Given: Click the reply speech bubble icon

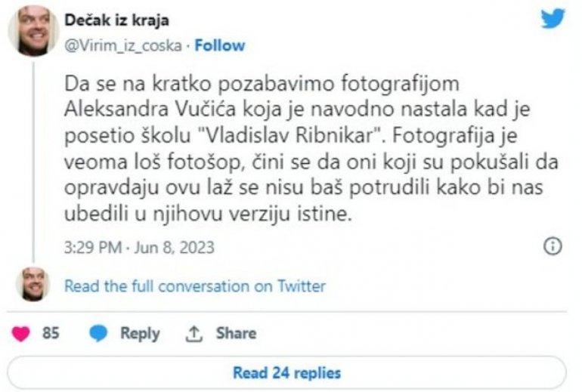Looking at the screenshot, I should coord(99,333).
